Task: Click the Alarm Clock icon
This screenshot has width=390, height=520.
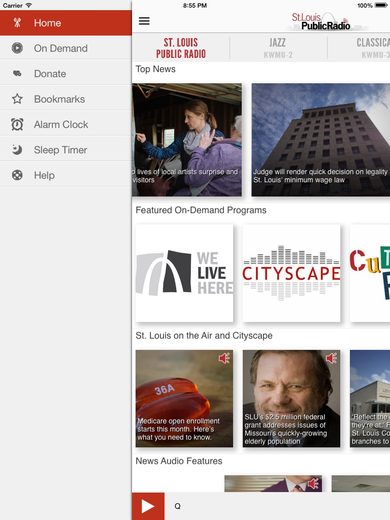Action: 17,124
